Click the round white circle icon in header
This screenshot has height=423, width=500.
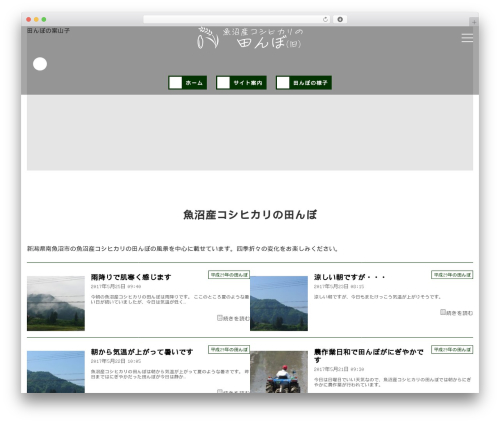click(40, 64)
